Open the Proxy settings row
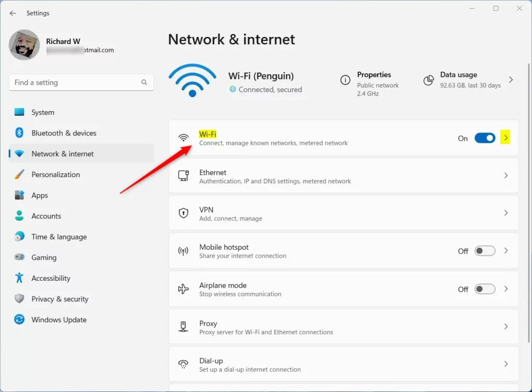The image size is (532, 392). 343,327
